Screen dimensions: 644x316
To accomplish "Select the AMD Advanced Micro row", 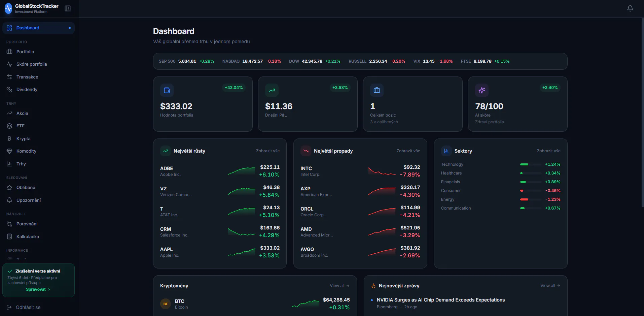I will pos(360,232).
